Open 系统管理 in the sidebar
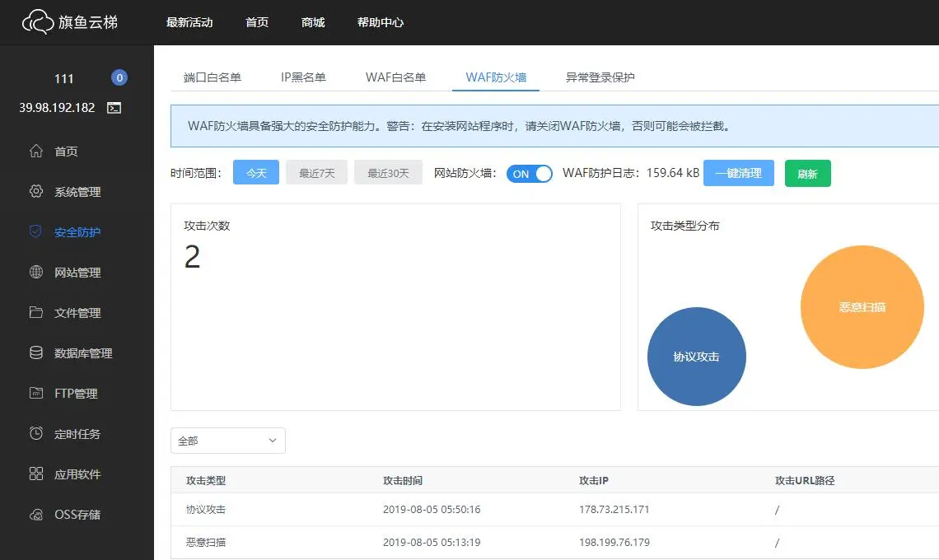The image size is (939, 560). [x=77, y=192]
